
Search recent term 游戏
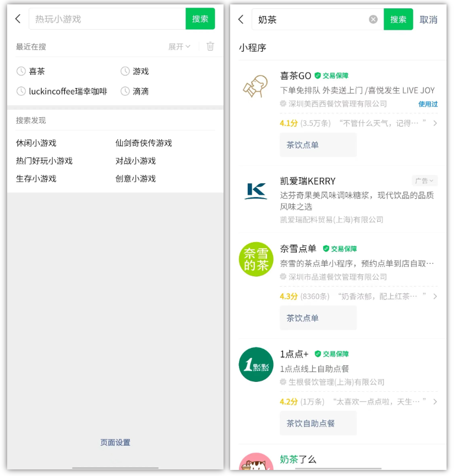coord(140,72)
